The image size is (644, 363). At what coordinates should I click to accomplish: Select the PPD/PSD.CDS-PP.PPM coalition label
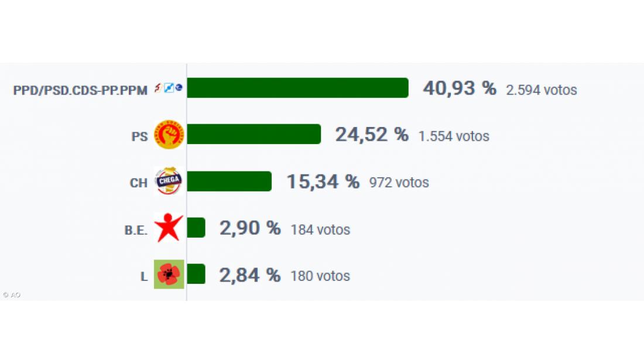[80, 90]
